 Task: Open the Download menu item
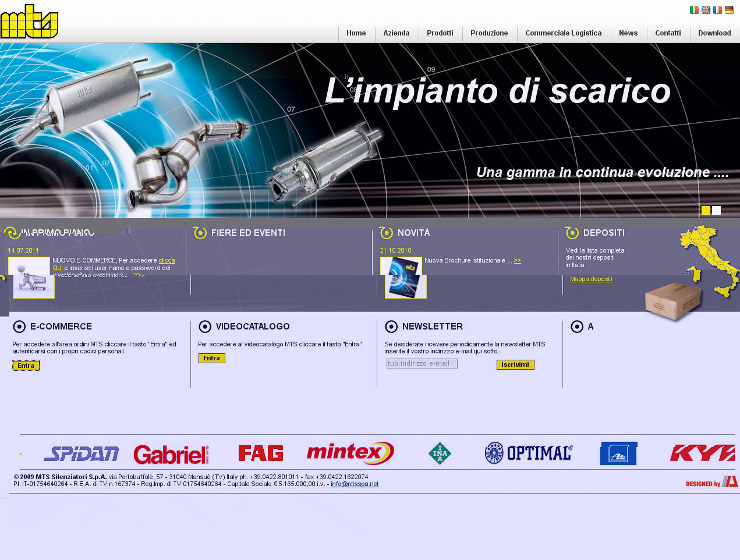714,33
